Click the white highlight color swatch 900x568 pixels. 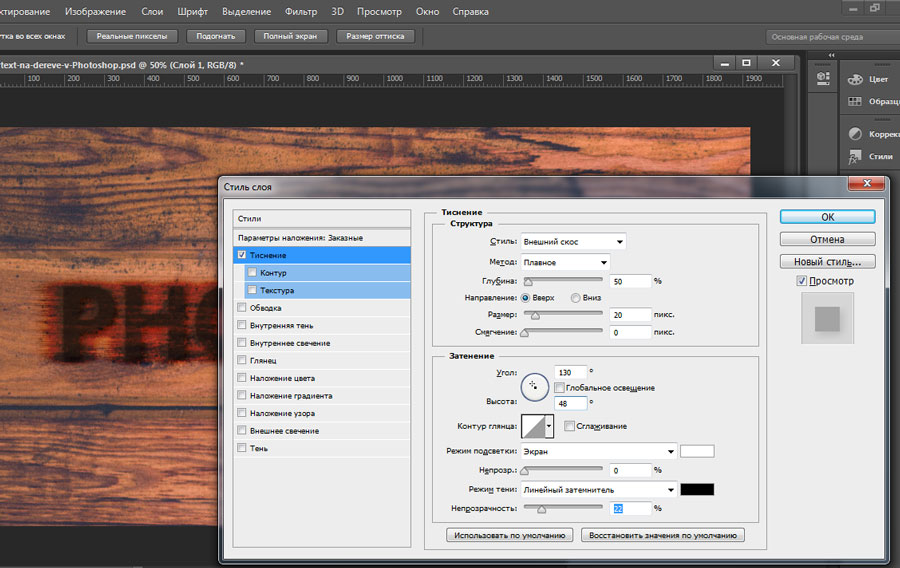pos(697,452)
